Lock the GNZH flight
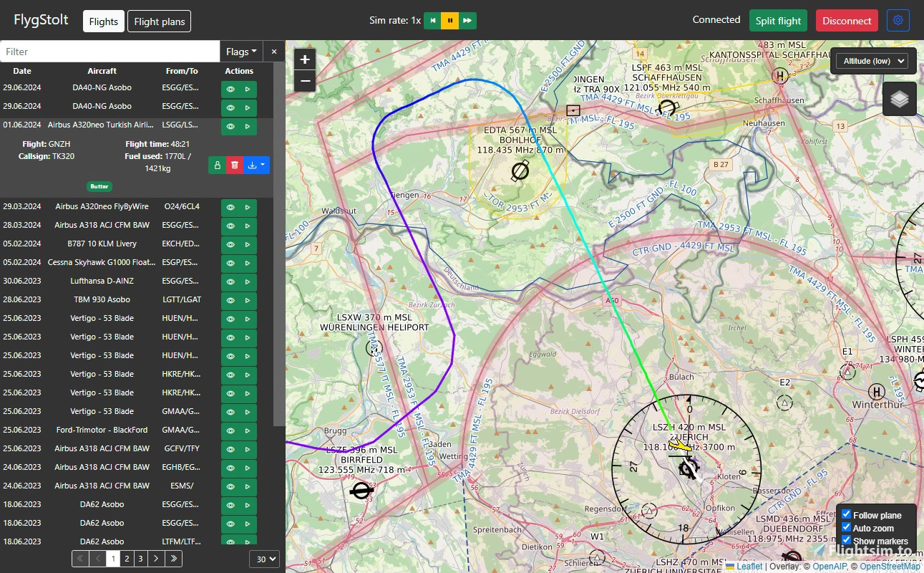Viewport: 924px width, 573px height. 217,165
